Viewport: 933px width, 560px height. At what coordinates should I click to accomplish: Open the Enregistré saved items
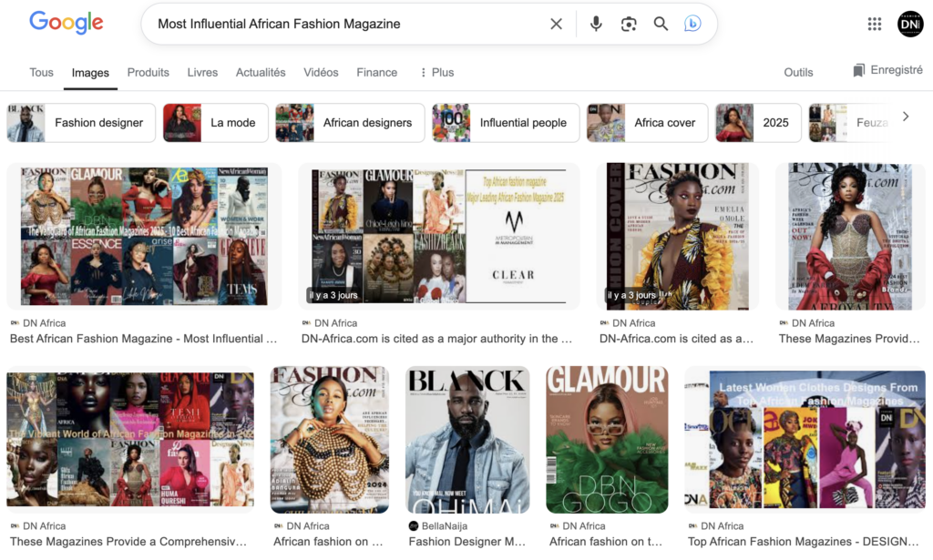click(887, 70)
